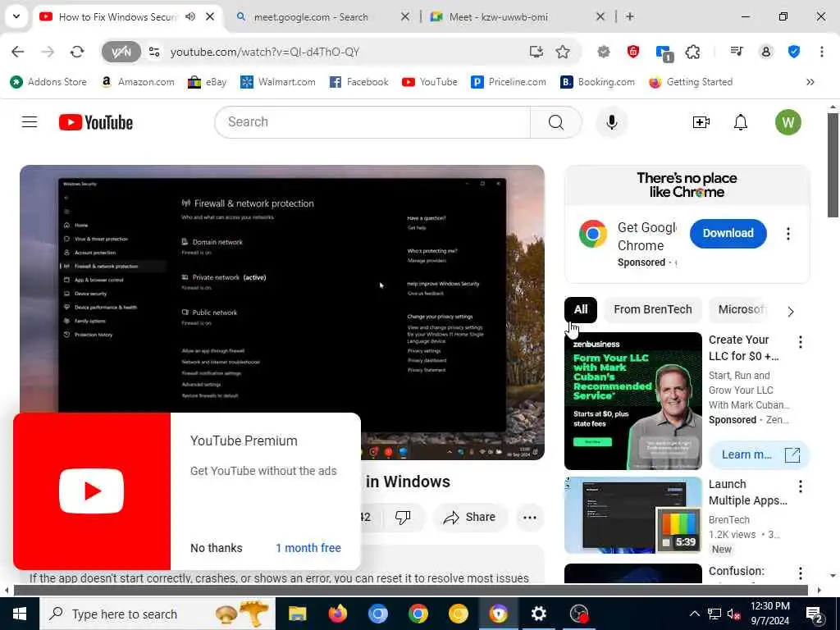Viewport: 840px width, 630px height.
Task: Reload the page
Action: (77, 52)
